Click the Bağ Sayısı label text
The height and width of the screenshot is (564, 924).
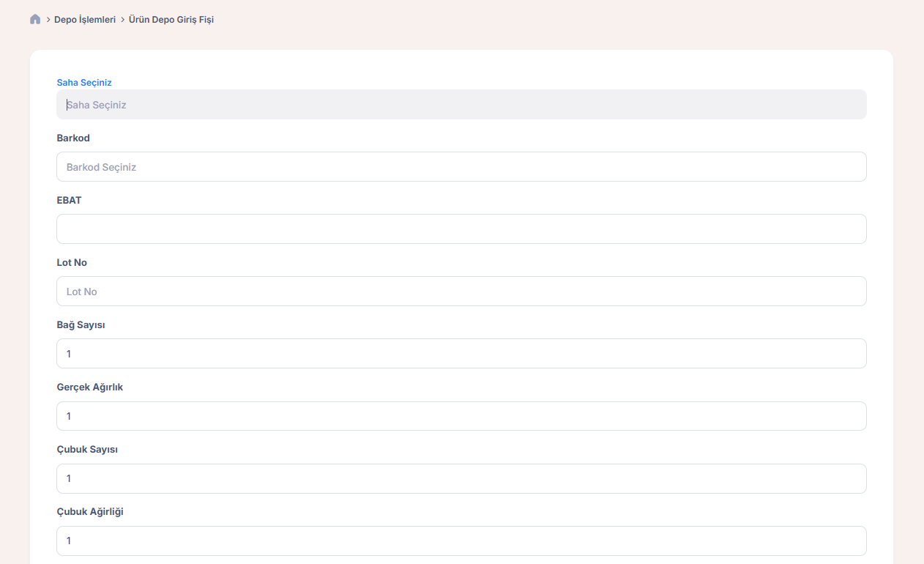tap(81, 324)
